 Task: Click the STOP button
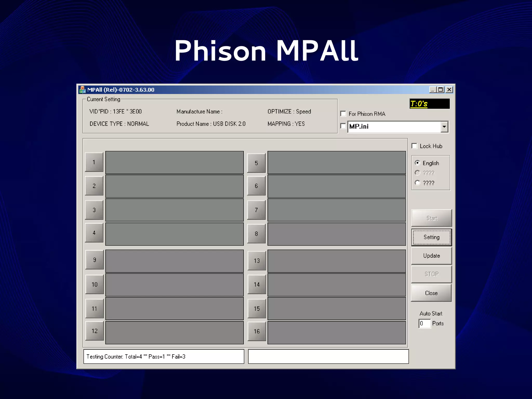[x=432, y=274]
